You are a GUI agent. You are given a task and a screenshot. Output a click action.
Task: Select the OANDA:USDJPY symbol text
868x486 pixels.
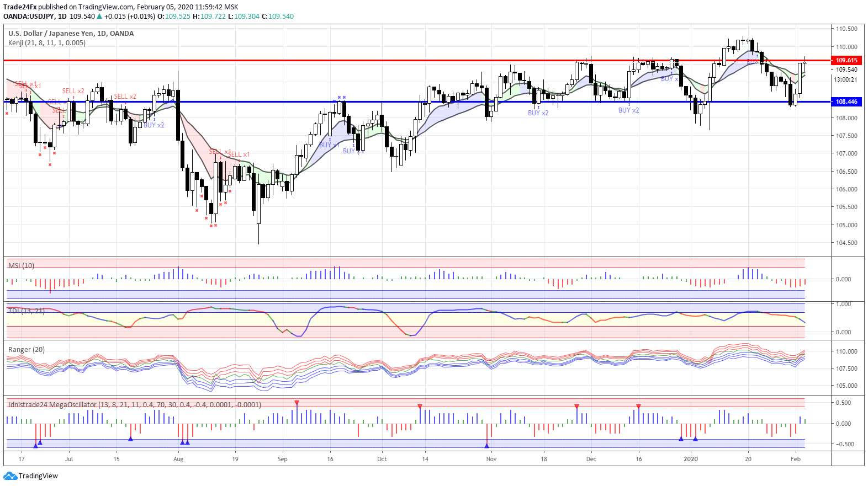click(29, 16)
